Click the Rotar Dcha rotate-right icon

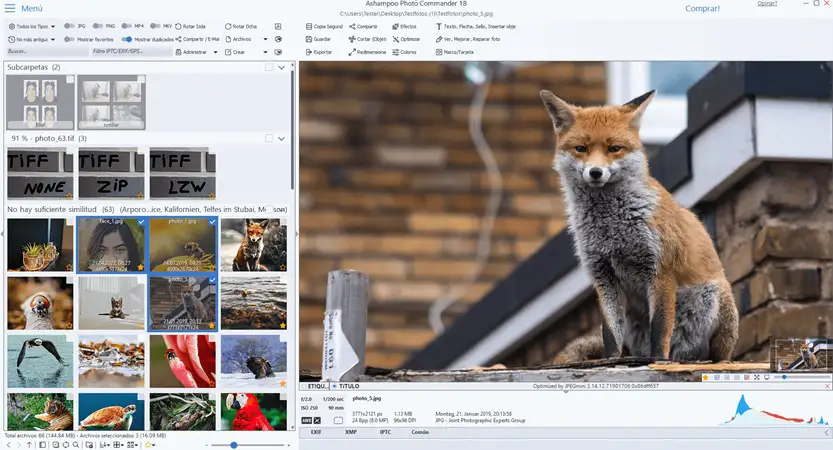point(228,26)
